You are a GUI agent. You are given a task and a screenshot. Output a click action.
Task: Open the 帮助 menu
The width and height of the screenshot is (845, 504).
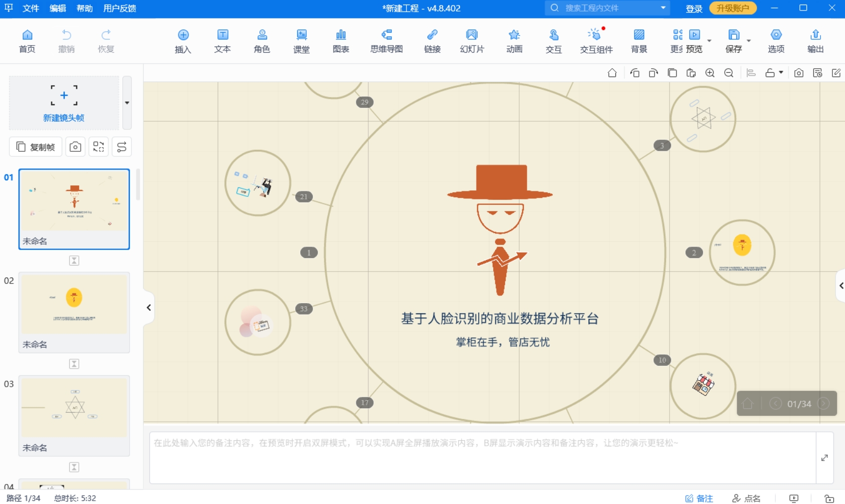coord(84,9)
